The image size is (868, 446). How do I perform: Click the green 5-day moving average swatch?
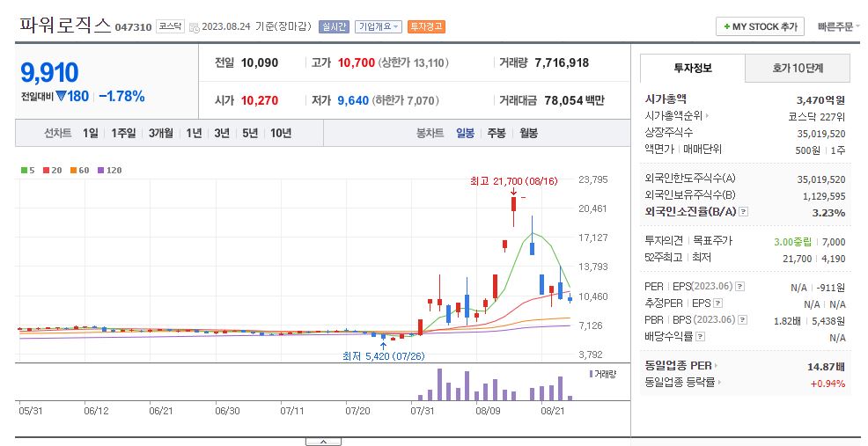(24, 171)
